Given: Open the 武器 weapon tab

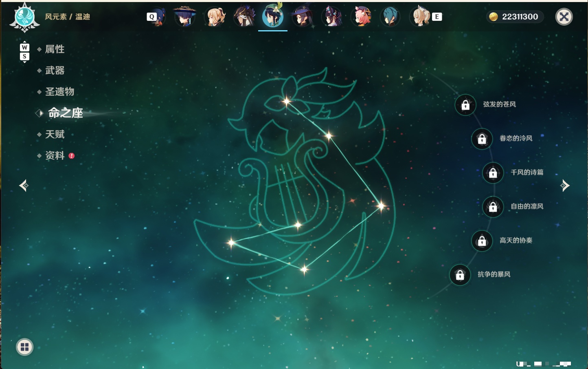Looking at the screenshot, I should 55,71.
